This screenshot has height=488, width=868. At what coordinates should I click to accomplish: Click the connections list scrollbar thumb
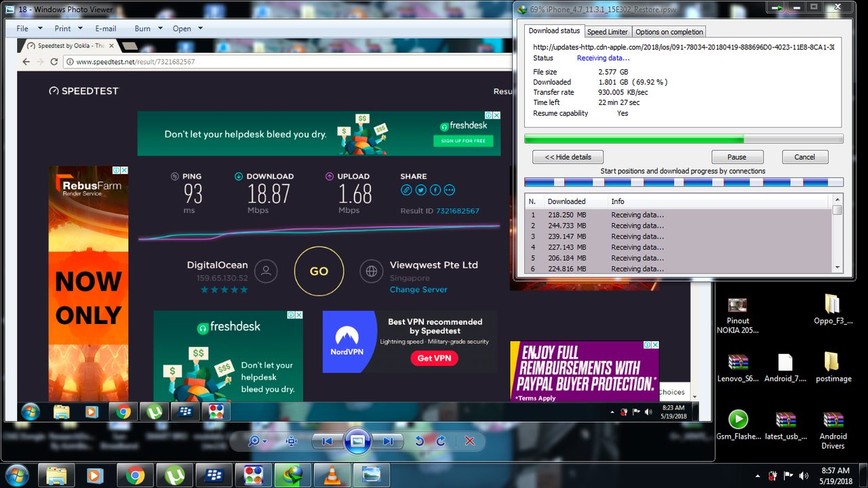[x=837, y=210]
